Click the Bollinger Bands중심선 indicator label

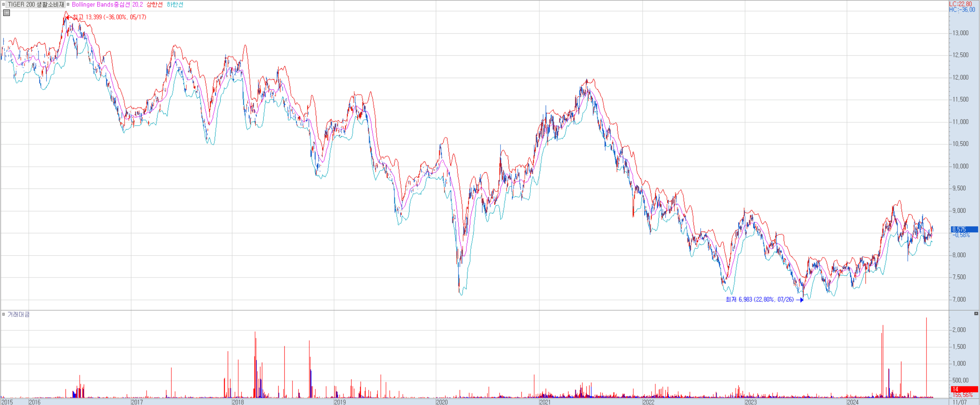coord(101,4)
